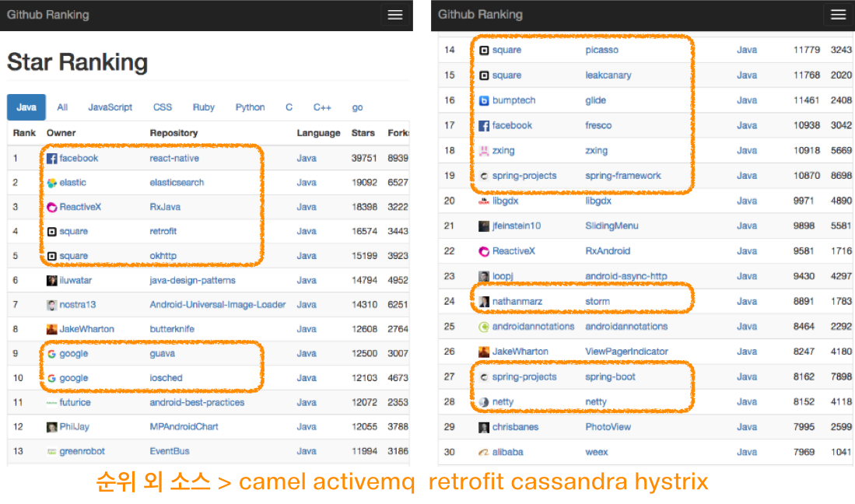This screenshot has width=855, height=504.
Task: Open the weex repository link
Action: (597, 452)
